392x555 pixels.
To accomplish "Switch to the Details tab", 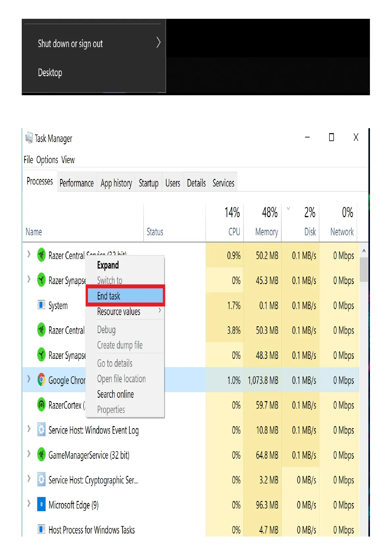I will click(196, 183).
